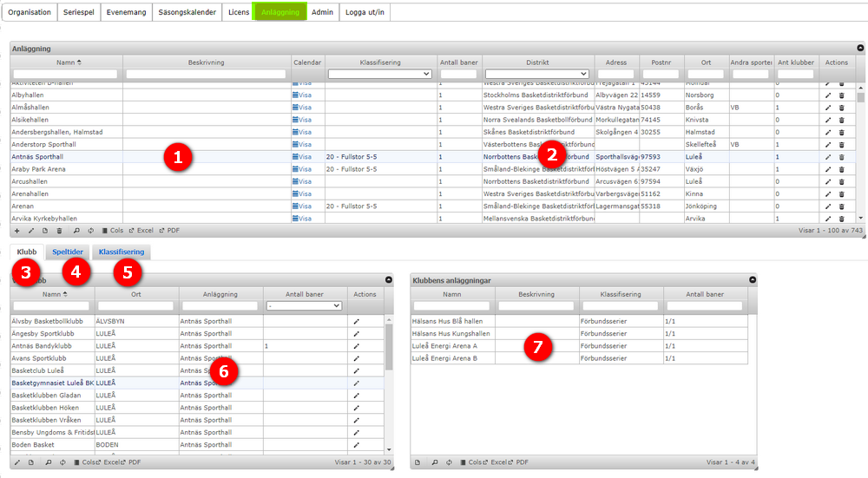Delete the Antnäs Sporthall facility row
This screenshot has height=478, width=868.
[x=841, y=157]
